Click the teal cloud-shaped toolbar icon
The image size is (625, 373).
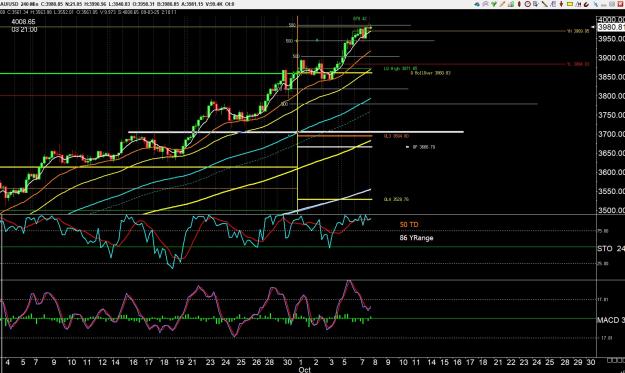coord(477,4)
